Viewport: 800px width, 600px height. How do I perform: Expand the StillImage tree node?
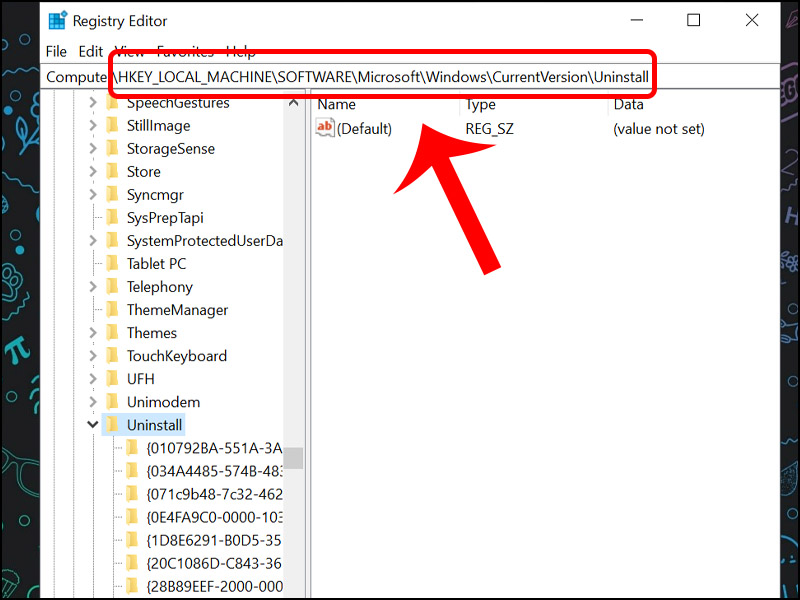(x=93, y=126)
